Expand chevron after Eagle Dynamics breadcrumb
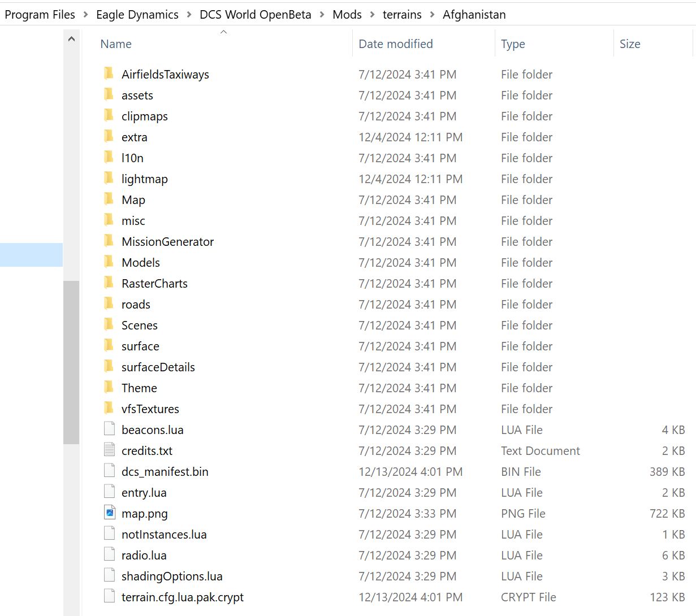 coord(189,15)
